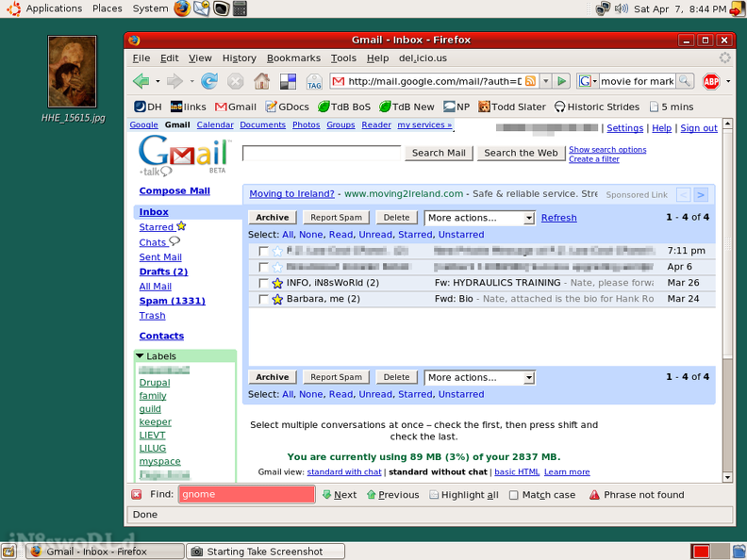Open the HHE_15615.jpg desktop thumbnail
Image resolution: width=747 pixels, height=560 pixels.
tap(72, 72)
